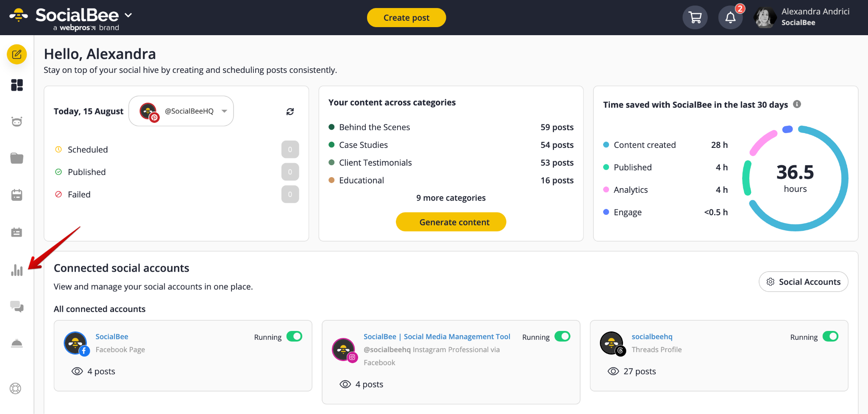Click the 59 posts count
Image resolution: width=868 pixels, height=414 pixels.
(x=557, y=127)
